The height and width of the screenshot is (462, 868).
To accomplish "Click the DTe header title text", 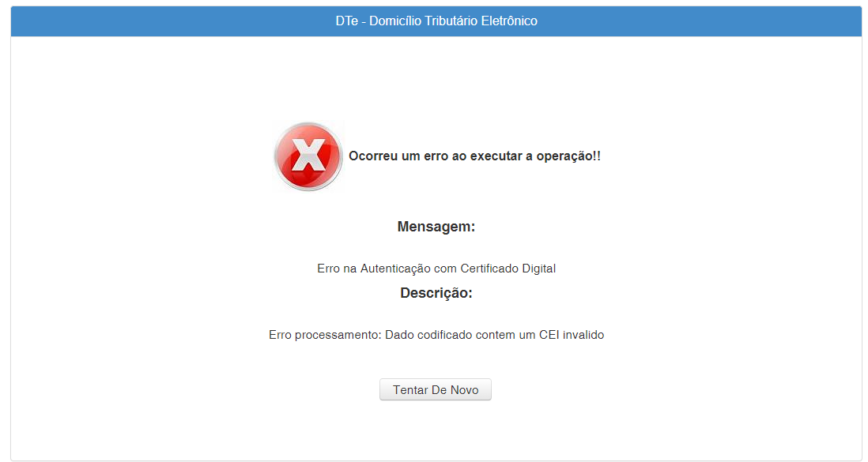I will pyautogui.click(x=436, y=21).
